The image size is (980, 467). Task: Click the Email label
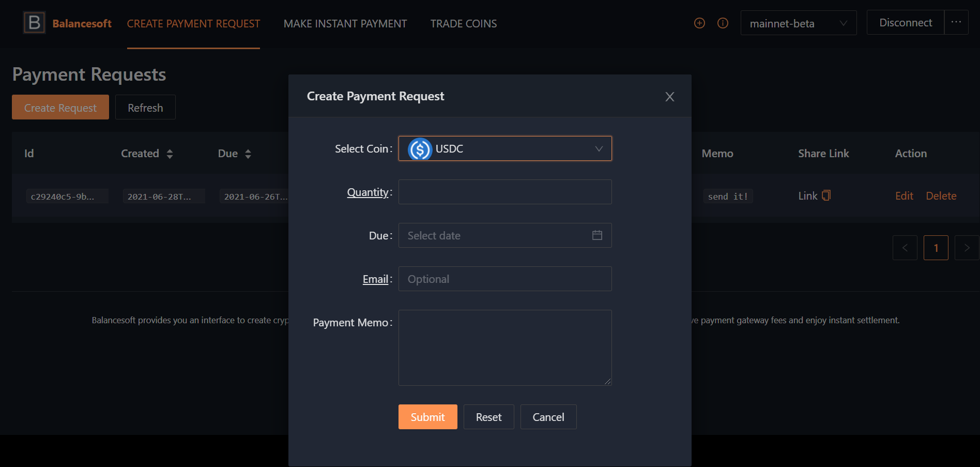(375, 279)
